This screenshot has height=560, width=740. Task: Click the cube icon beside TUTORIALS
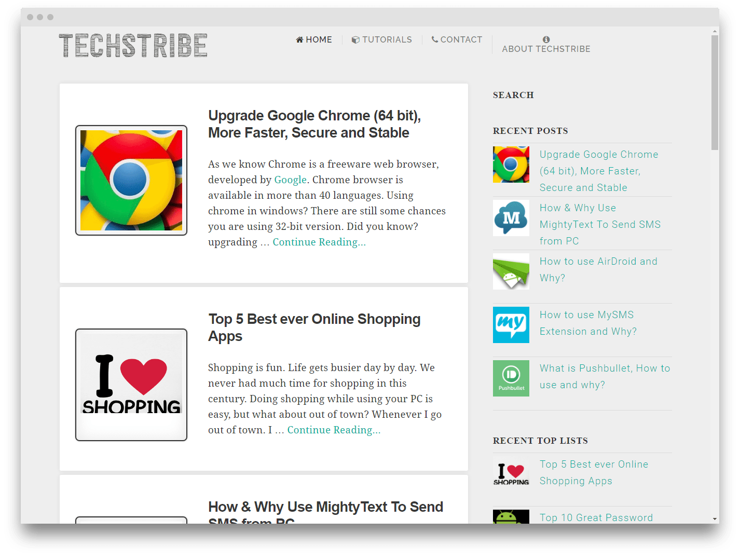[x=355, y=40]
